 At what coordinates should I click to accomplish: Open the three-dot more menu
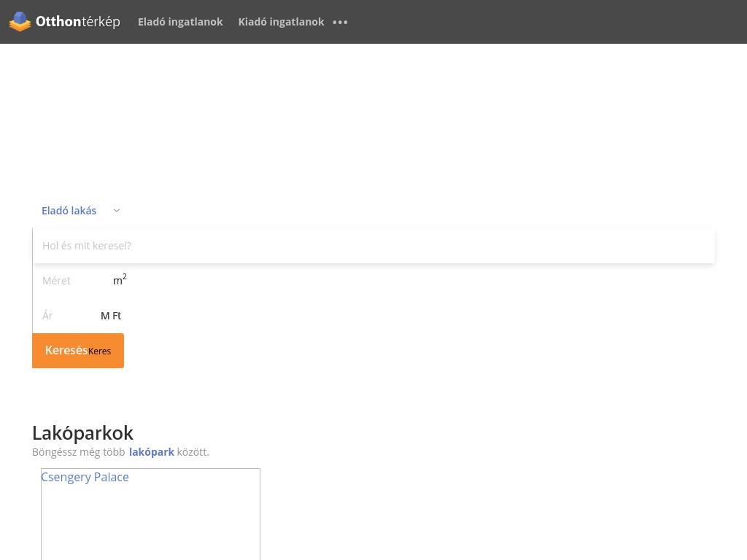click(x=340, y=22)
